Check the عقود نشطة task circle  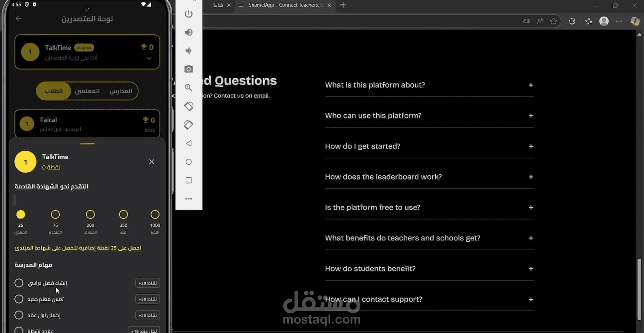(19, 330)
